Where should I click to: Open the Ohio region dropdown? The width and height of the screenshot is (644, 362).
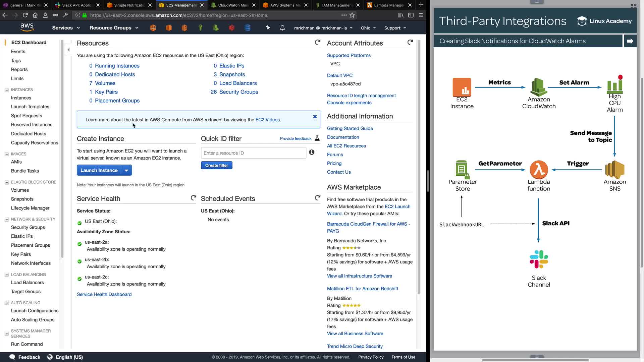[x=368, y=28]
